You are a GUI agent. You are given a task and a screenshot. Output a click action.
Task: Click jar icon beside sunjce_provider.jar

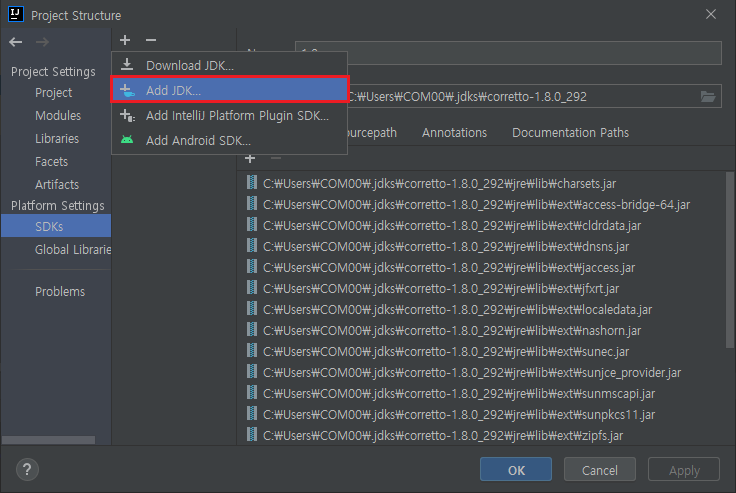tap(252, 372)
